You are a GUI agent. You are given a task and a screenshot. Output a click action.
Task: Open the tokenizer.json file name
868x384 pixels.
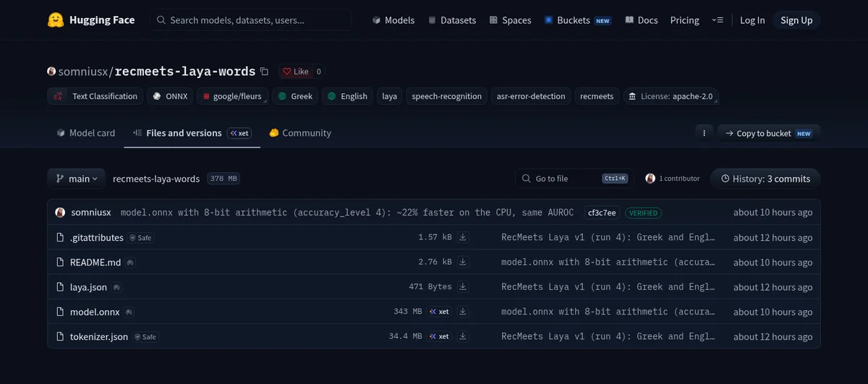pos(99,336)
